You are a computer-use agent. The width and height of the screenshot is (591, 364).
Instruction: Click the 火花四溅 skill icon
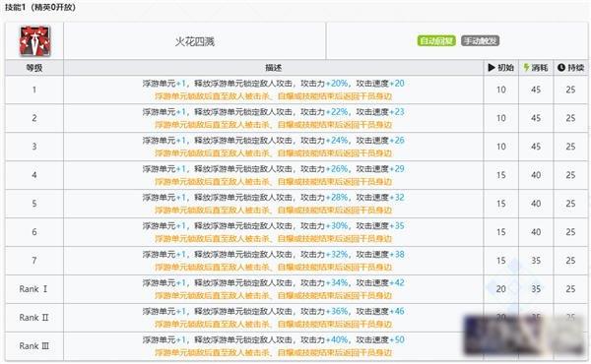pos(34,41)
